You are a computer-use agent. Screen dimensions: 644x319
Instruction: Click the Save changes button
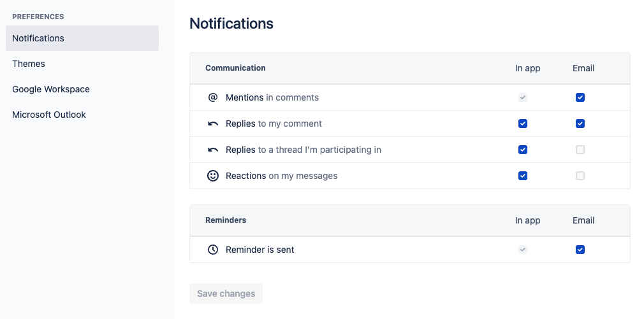click(x=226, y=294)
